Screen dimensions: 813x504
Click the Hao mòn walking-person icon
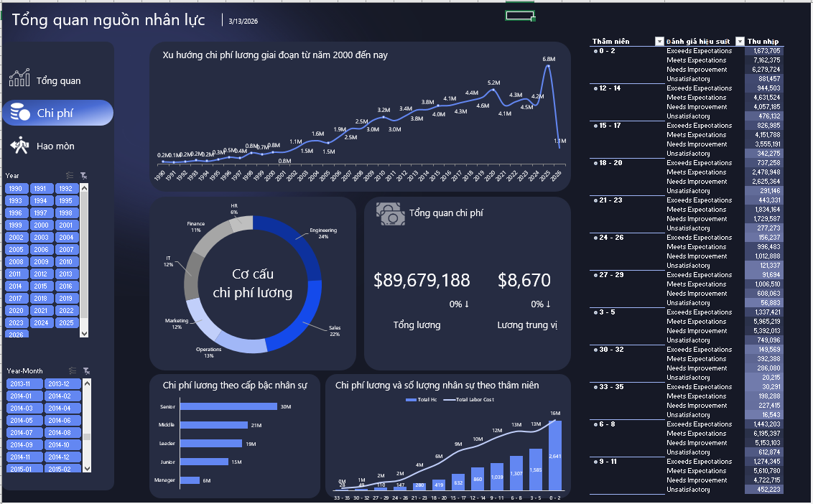click(x=19, y=145)
